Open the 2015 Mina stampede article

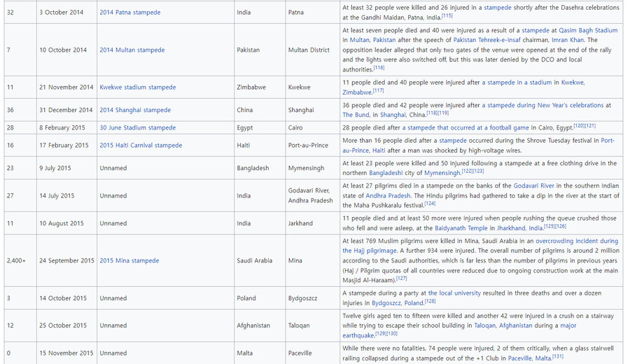(129, 260)
